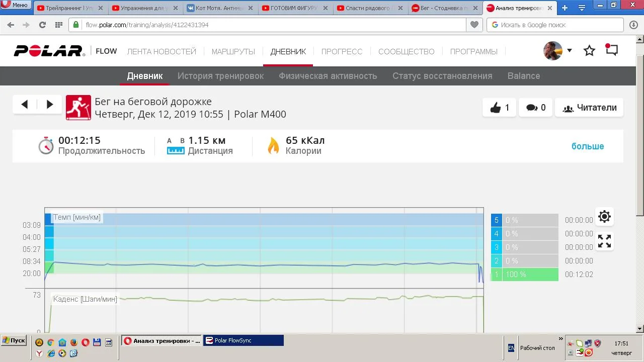
Task: Reload the current page
Action: [42, 25]
